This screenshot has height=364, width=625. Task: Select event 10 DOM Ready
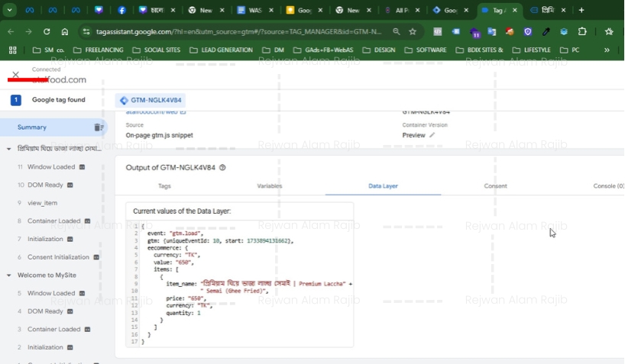[44, 185]
